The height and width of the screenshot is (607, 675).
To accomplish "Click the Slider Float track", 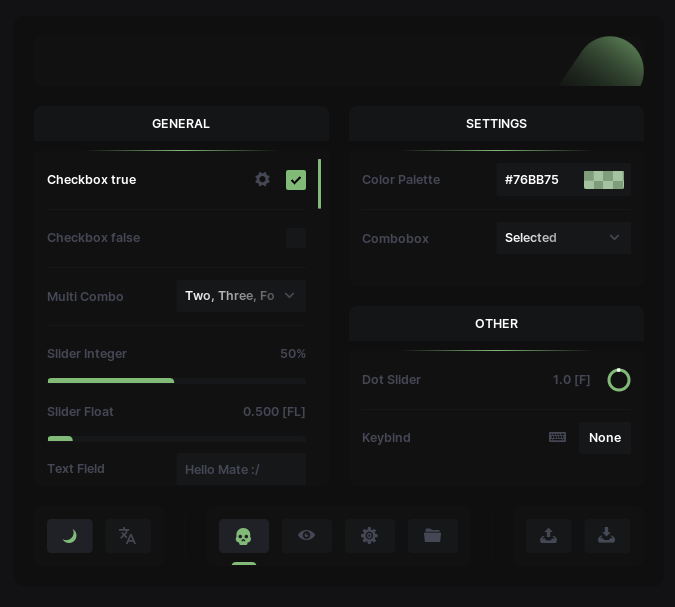I will (x=176, y=439).
